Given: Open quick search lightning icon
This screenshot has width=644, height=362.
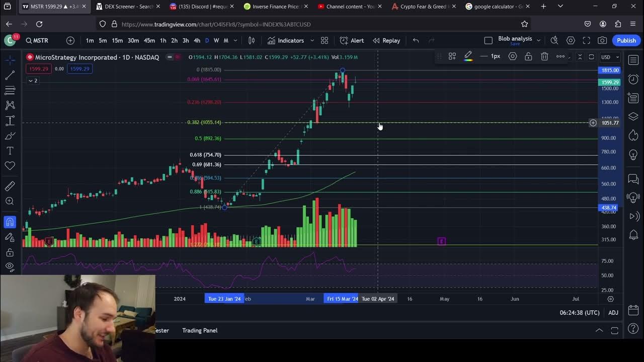Looking at the screenshot, I should click(554, 41).
